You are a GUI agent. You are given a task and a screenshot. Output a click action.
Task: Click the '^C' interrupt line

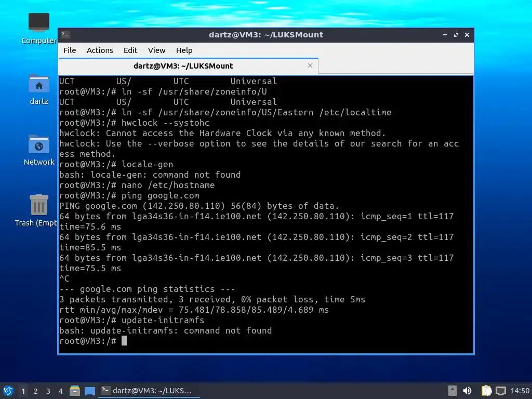pos(64,279)
